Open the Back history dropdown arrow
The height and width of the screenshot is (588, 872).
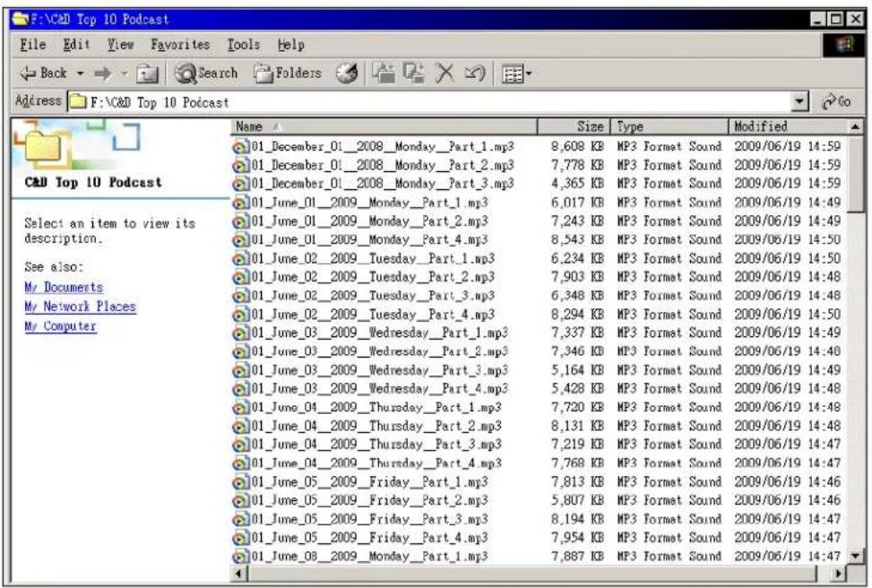pyautogui.click(x=81, y=73)
